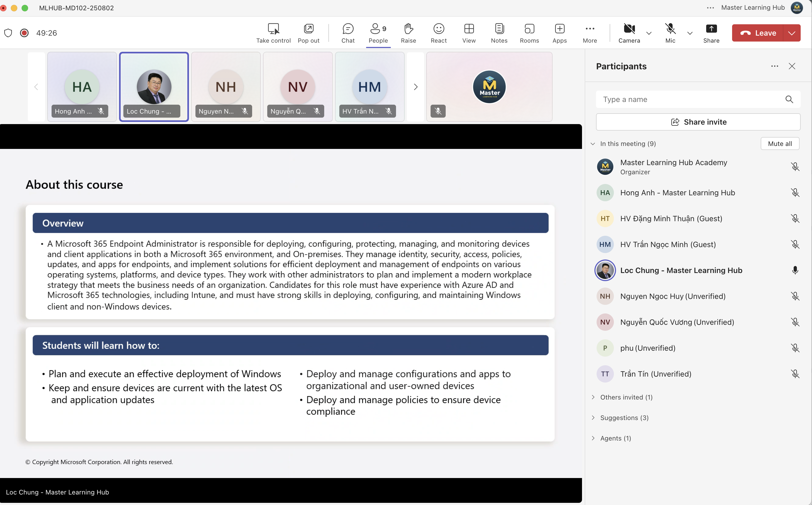The height and width of the screenshot is (505, 812).
Task: Click the red Leave button
Action: pyautogui.click(x=757, y=33)
